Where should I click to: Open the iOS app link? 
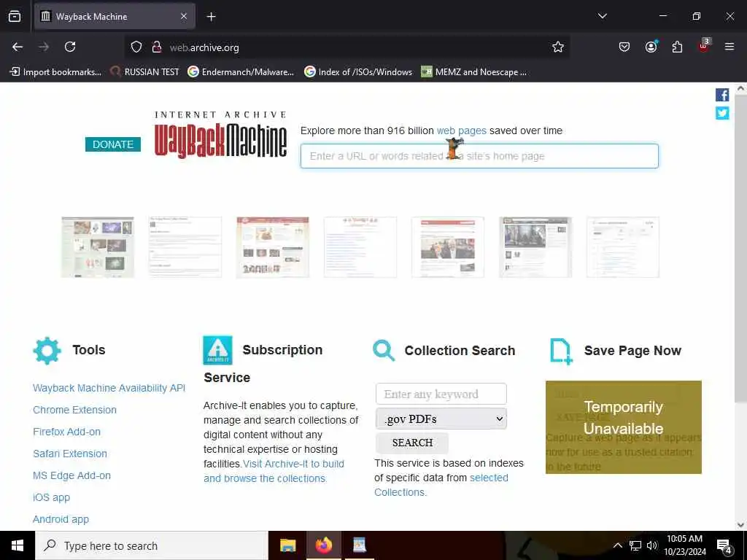pos(52,497)
